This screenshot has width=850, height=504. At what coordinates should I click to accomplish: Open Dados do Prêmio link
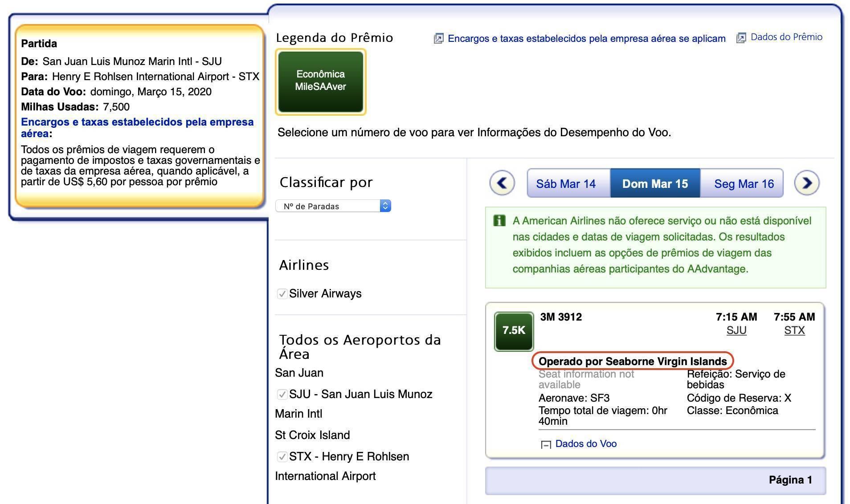tap(786, 37)
